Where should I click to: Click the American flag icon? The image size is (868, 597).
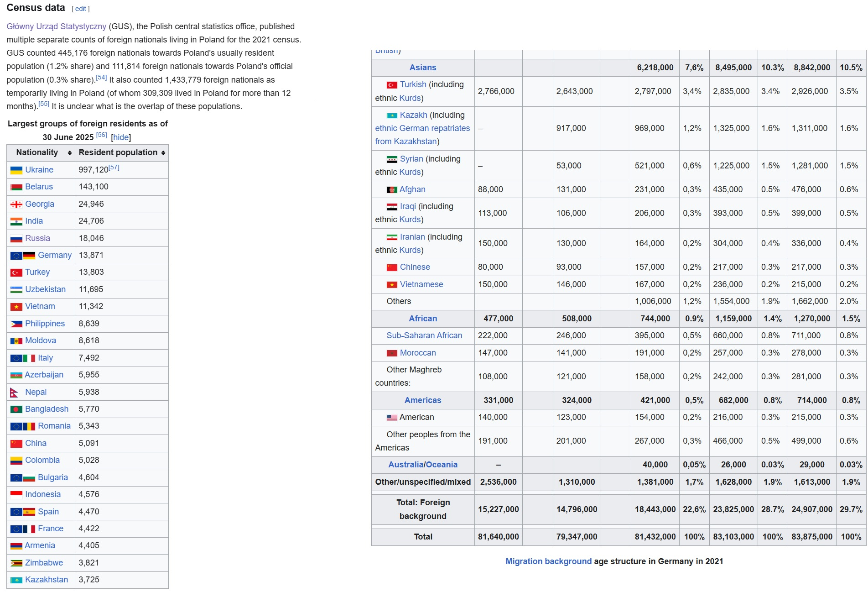click(392, 418)
